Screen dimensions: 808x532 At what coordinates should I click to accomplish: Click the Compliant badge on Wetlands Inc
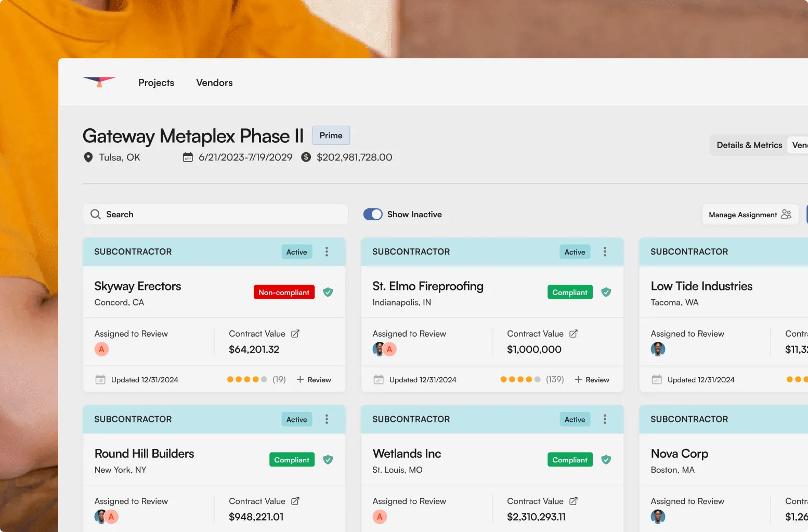(x=570, y=459)
